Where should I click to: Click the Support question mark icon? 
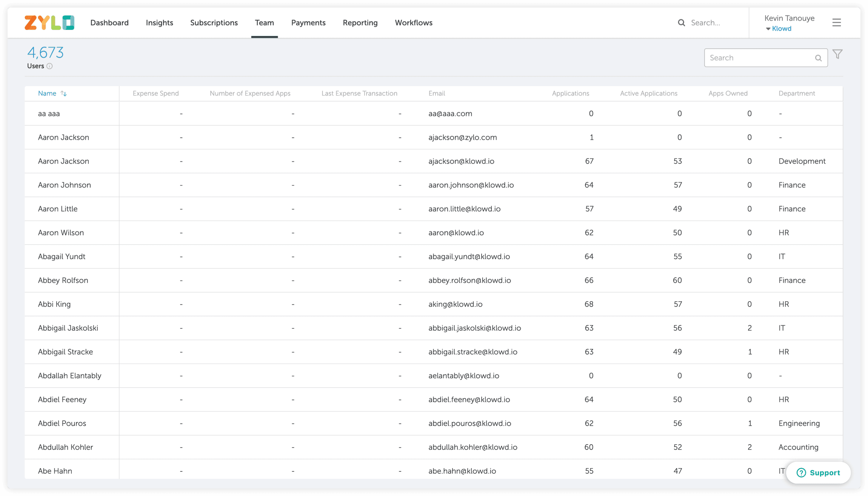click(801, 473)
